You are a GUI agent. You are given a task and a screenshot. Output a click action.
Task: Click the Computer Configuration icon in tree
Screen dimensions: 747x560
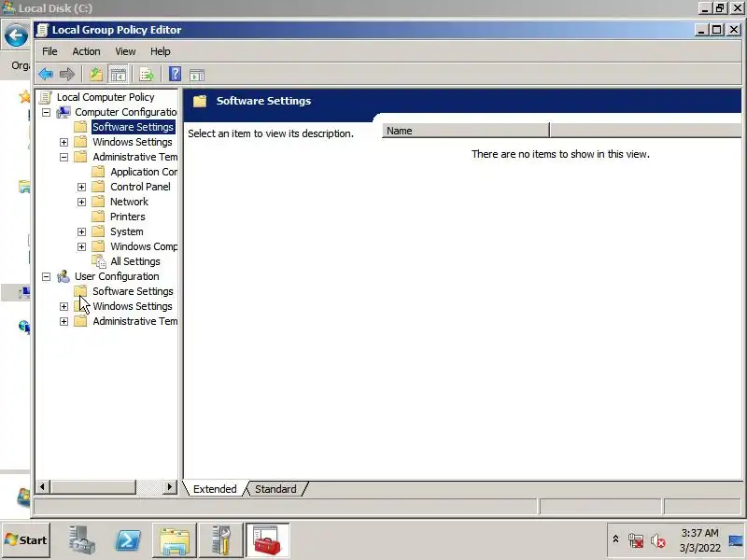click(63, 112)
